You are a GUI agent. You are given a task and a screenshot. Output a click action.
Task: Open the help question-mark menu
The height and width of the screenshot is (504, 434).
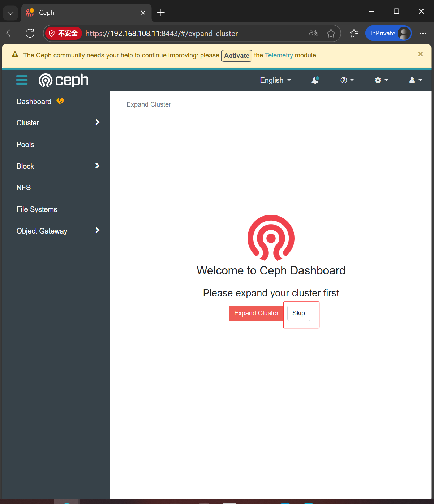pyautogui.click(x=347, y=80)
